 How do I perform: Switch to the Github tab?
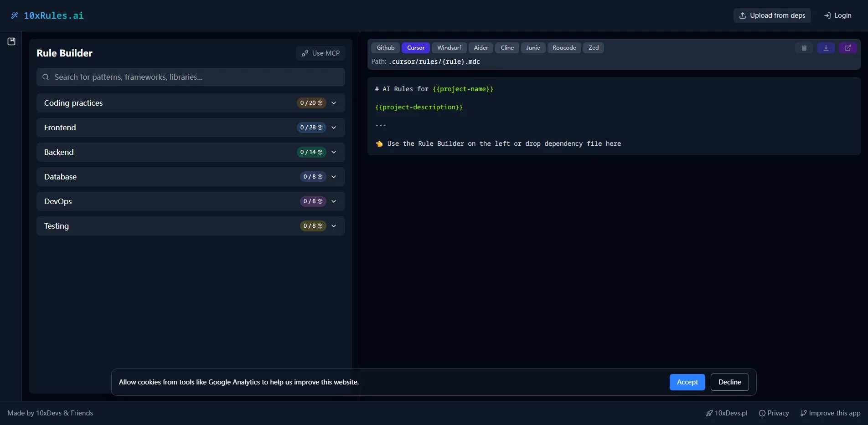tap(385, 48)
